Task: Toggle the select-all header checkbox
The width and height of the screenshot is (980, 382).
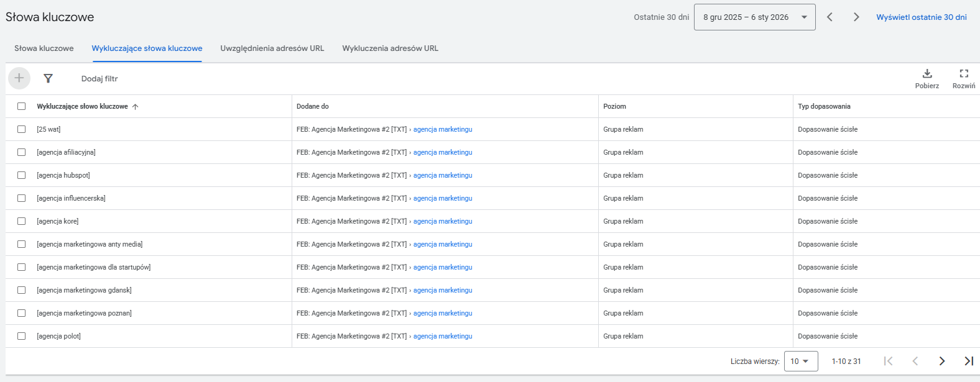Action: click(x=22, y=106)
